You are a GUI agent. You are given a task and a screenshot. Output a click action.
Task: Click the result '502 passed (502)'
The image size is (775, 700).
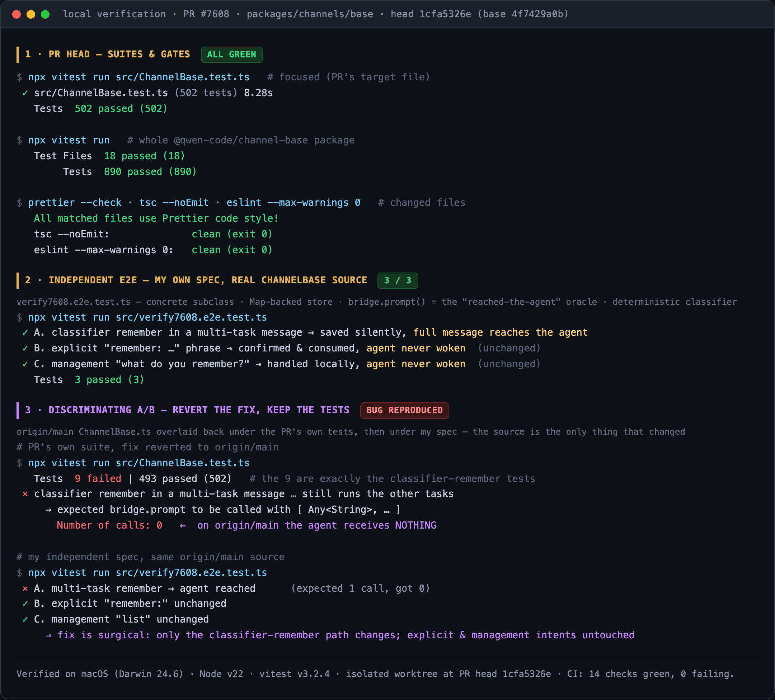[x=121, y=109]
